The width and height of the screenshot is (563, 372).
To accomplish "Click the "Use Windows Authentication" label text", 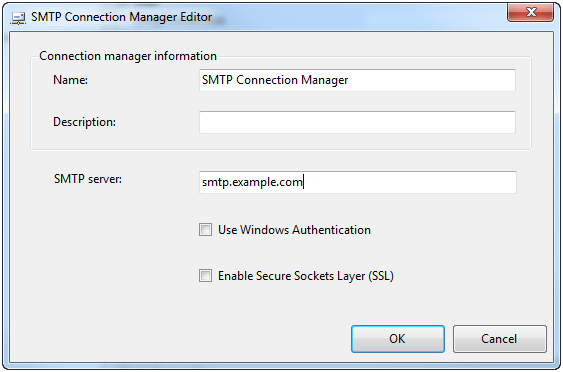I will pos(294,230).
